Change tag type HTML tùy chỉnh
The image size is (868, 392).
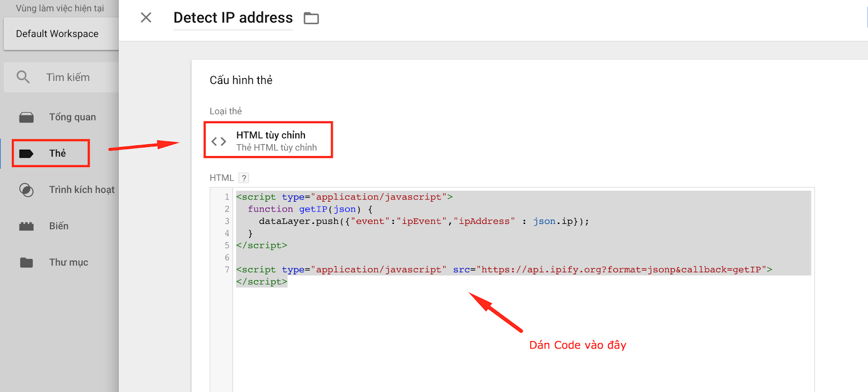pyautogui.click(x=268, y=140)
